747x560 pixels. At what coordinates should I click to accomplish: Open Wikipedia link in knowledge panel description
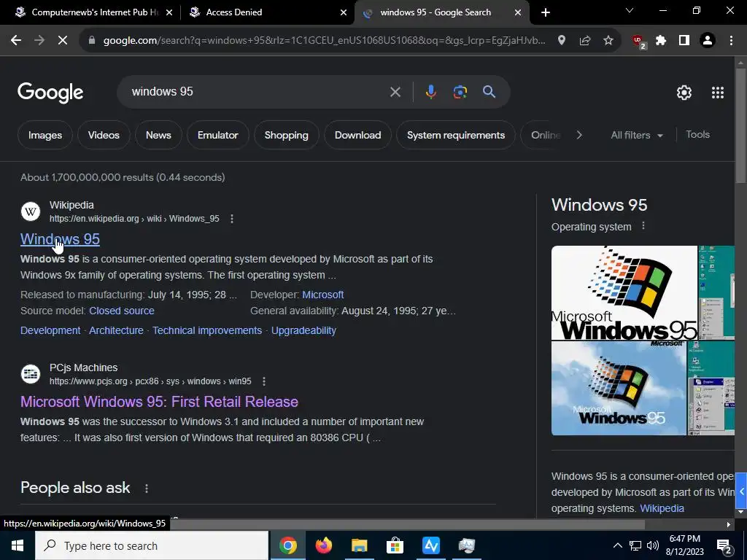(x=662, y=508)
